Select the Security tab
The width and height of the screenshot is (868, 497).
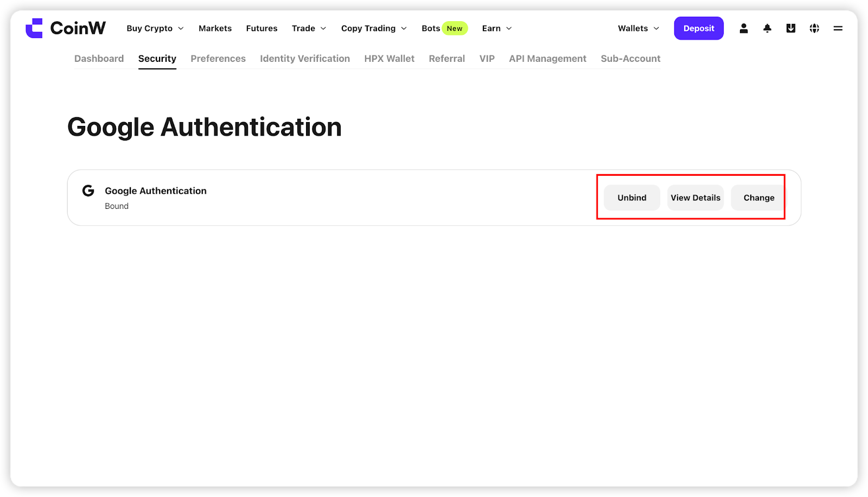pyautogui.click(x=157, y=59)
